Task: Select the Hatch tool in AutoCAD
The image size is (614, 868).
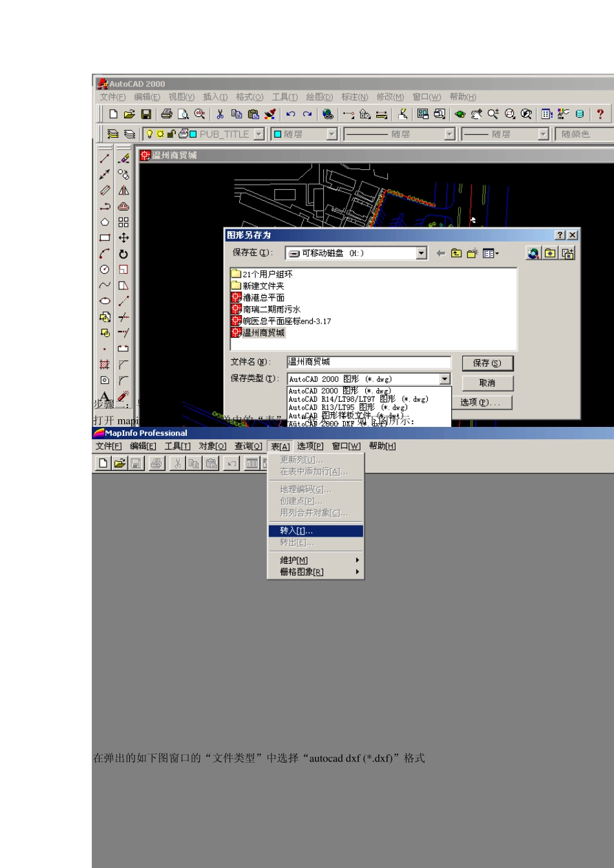Action: (x=105, y=365)
